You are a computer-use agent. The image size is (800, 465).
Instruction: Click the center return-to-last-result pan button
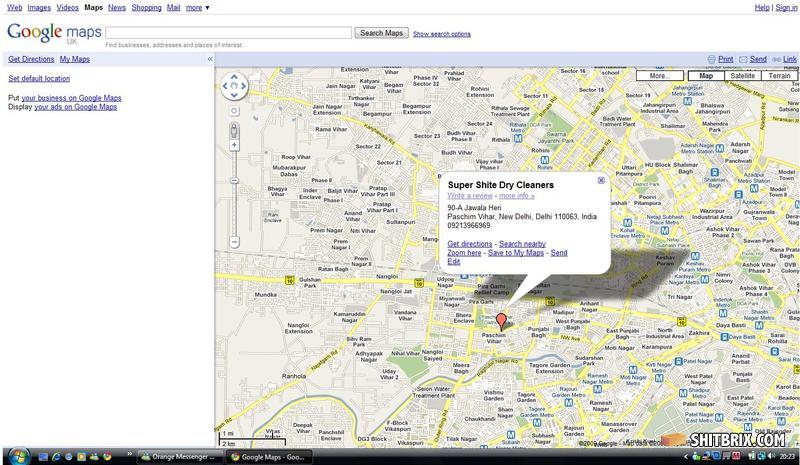click(x=234, y=86)
